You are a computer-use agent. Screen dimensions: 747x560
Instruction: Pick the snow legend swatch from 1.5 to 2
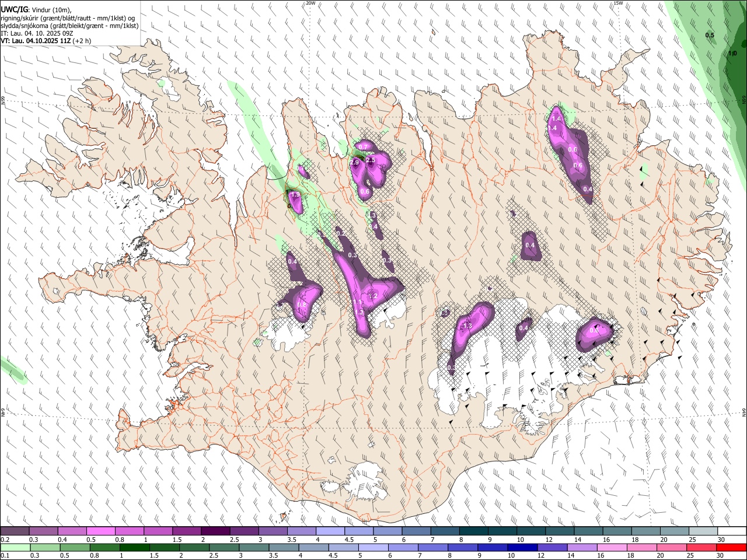(x=186, y=531)
